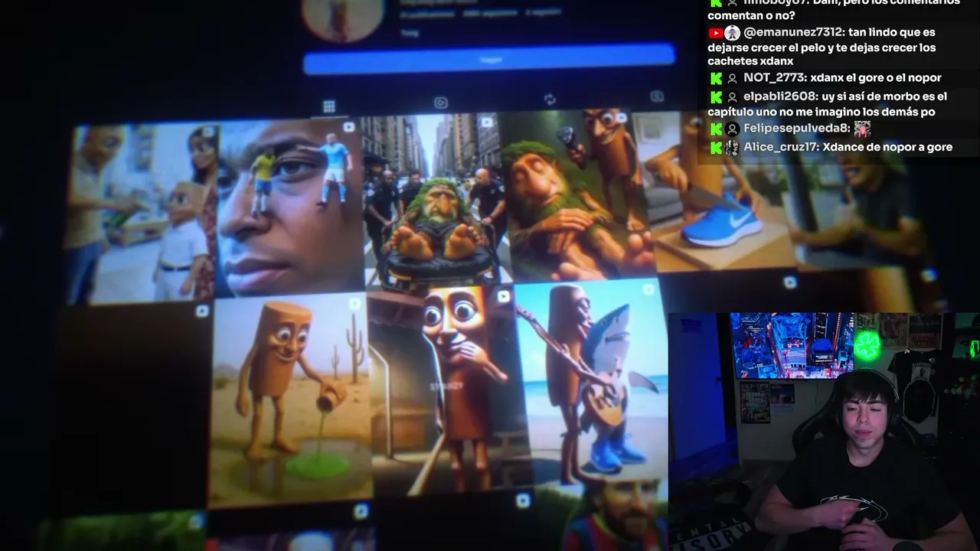The width and height of the screenshot is (980, 551).
Task: Select the username "elpabli2608" in chat
Action: (x=779, y=96)
